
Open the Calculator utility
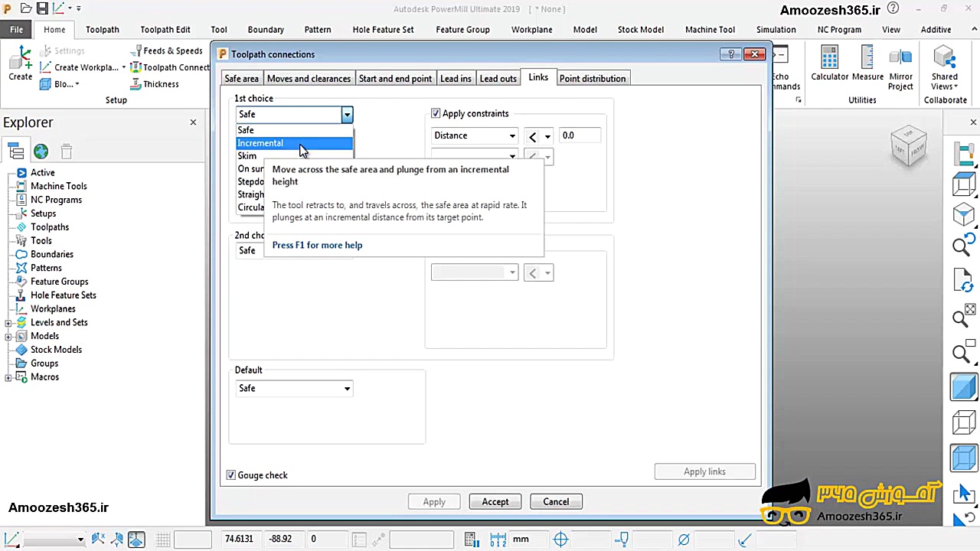830,63
